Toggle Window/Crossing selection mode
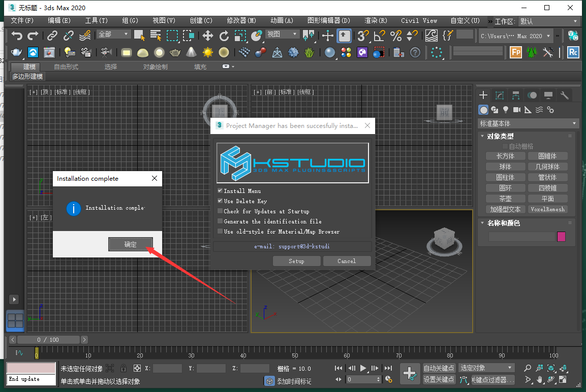 [x=189, y=36]
